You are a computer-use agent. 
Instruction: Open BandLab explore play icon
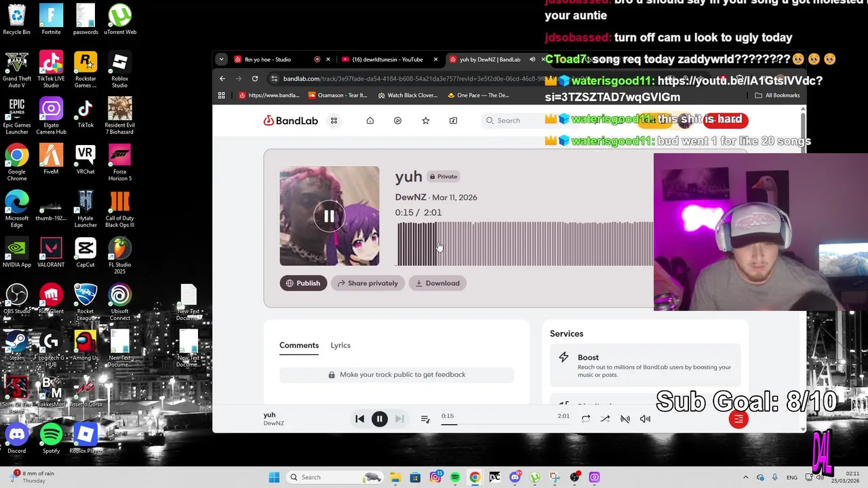397,121
